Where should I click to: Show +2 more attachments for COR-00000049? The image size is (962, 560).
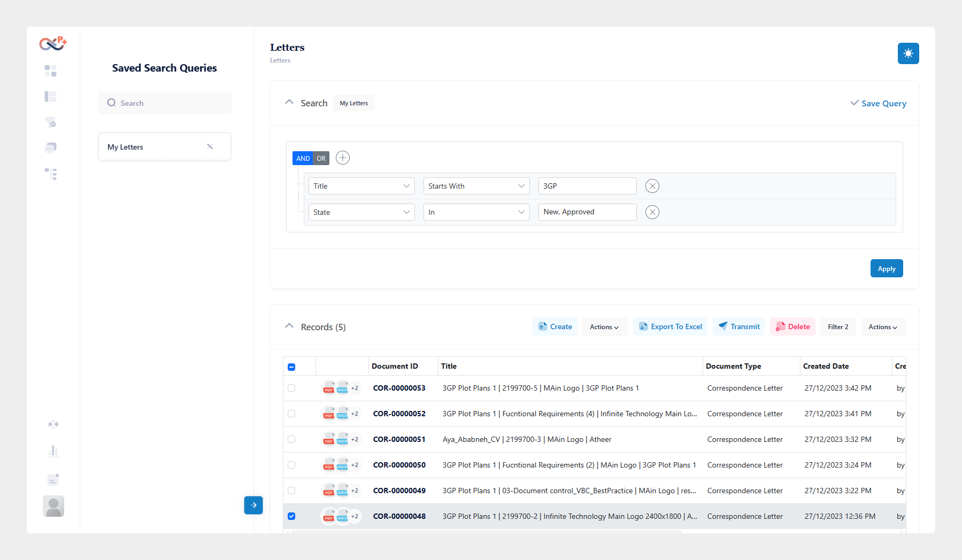pyautogui.click(x=355, y=491)
